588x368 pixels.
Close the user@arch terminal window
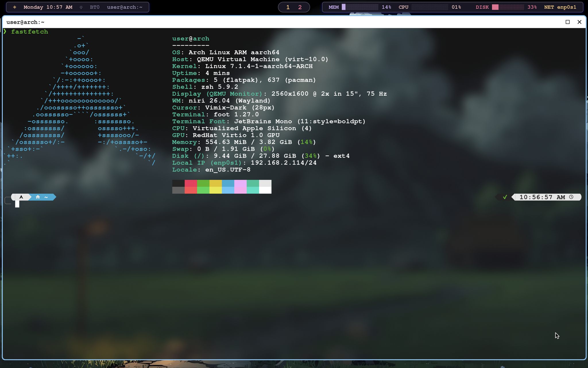click(579, 22)
